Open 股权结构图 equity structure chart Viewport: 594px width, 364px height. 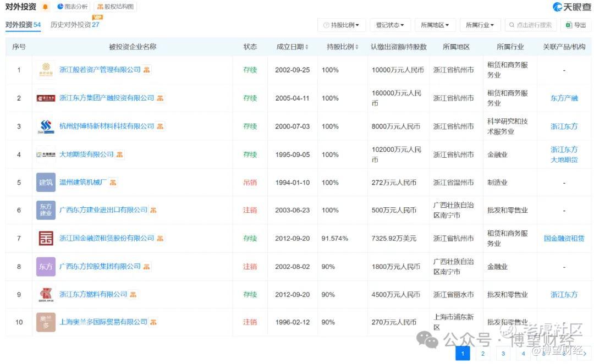pyautogui.click(x=116, y=7)
